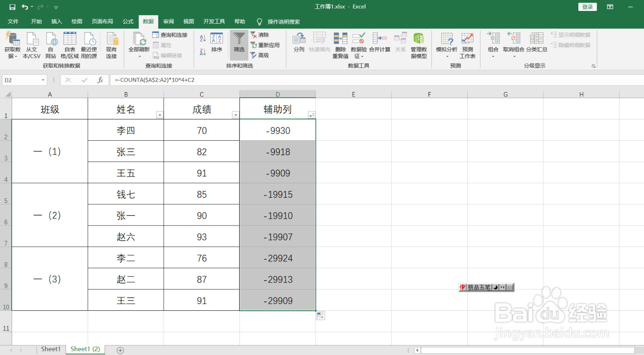The image size is (644, 355).
Task: Open the 排序 sort dialog
Action: pyautogui.click(x=217, y=43)
